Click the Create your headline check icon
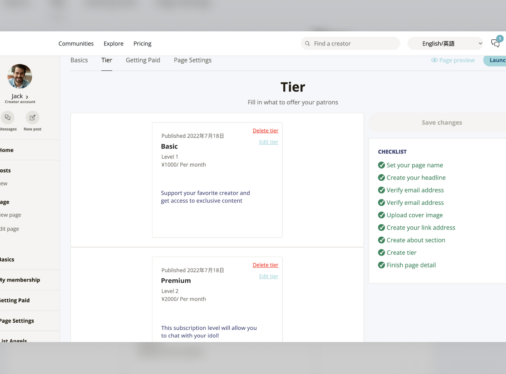Screen dimensions: 506x374 (x=381, y=177)
